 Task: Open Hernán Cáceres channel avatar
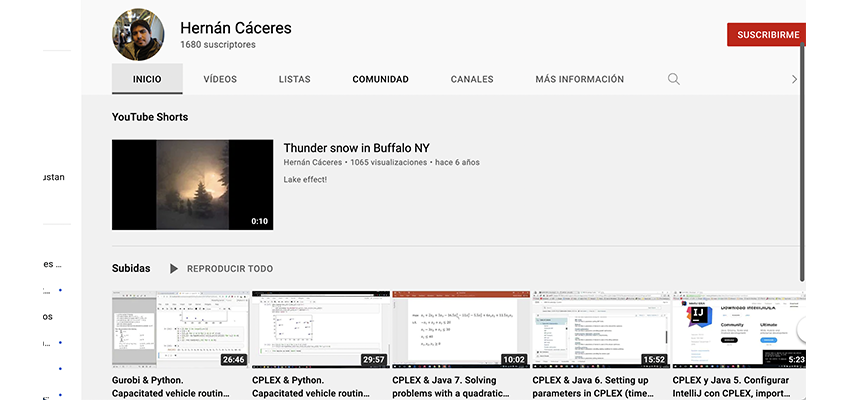point(138,35)
